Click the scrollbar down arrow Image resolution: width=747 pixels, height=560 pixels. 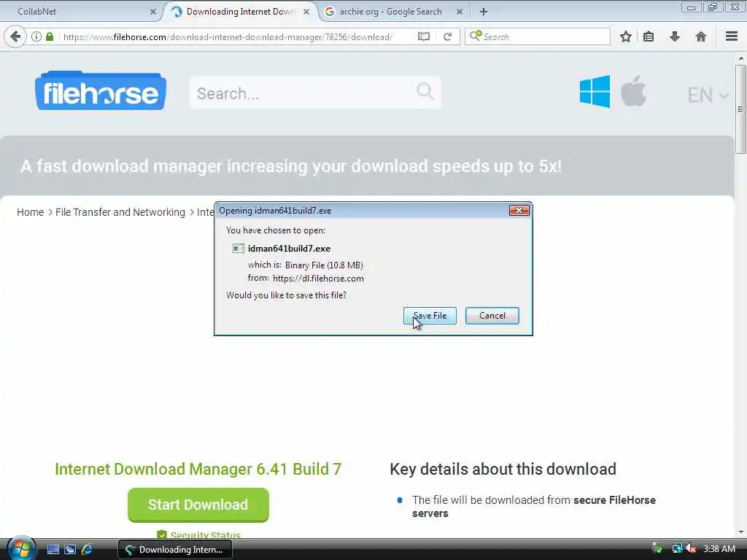tap(740, 532)
